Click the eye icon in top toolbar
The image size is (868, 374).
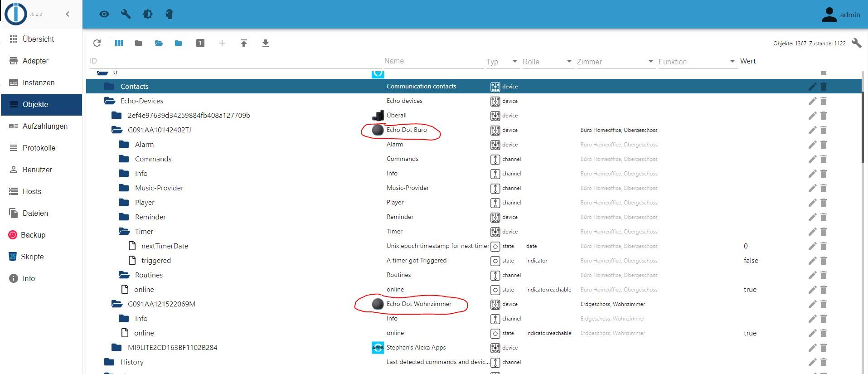click(x=104, y=14)
